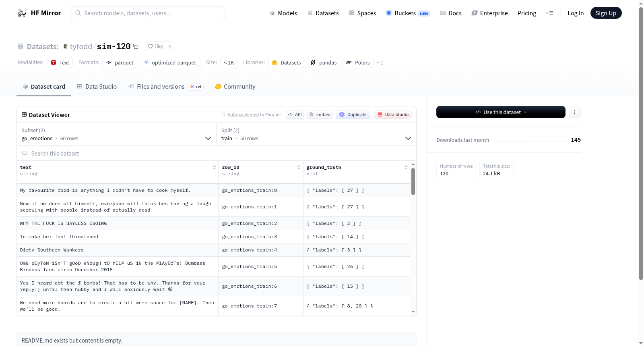
Task: Select the 'To make her feel threatened' cell
Action: click(x=118, y=237)
